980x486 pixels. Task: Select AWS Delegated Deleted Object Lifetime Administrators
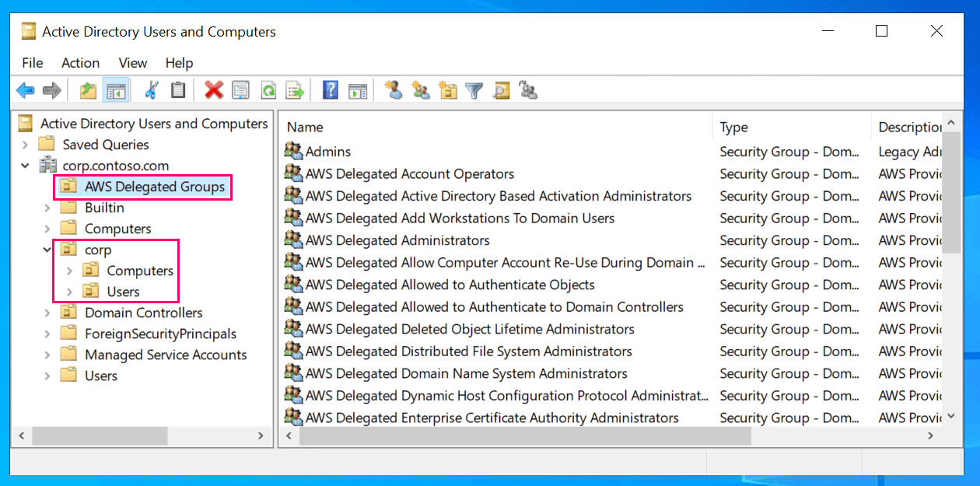470,329
